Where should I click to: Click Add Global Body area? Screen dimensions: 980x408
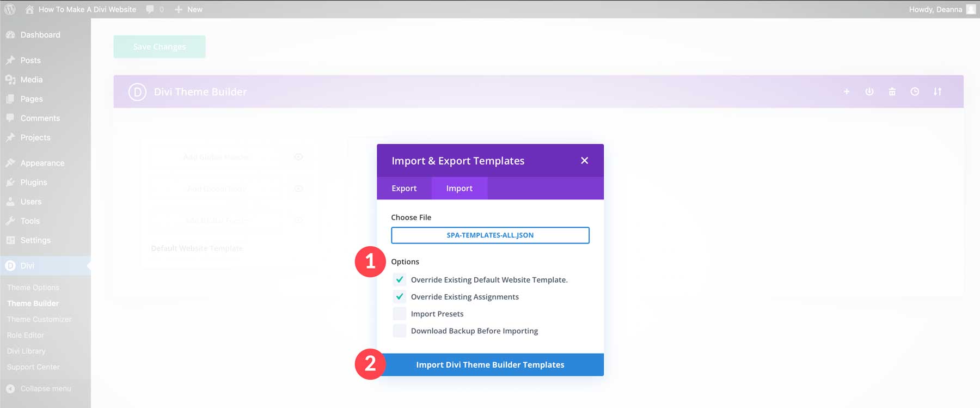tap(216, 188)
